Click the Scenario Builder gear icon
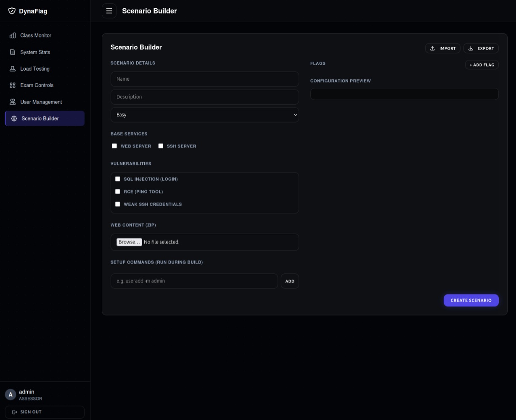 coord(14,119)
